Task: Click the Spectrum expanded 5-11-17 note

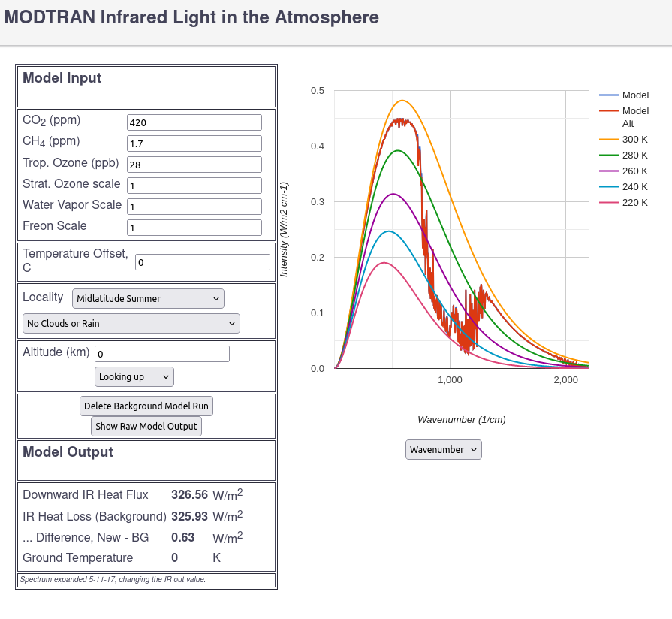Action: [x=113, y=580]
